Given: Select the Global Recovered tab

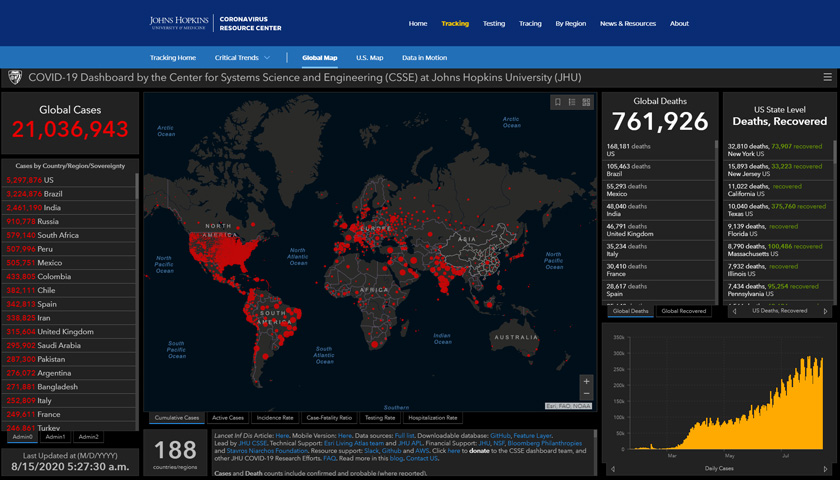Looking at the screenshot, I should click(683, 311).
